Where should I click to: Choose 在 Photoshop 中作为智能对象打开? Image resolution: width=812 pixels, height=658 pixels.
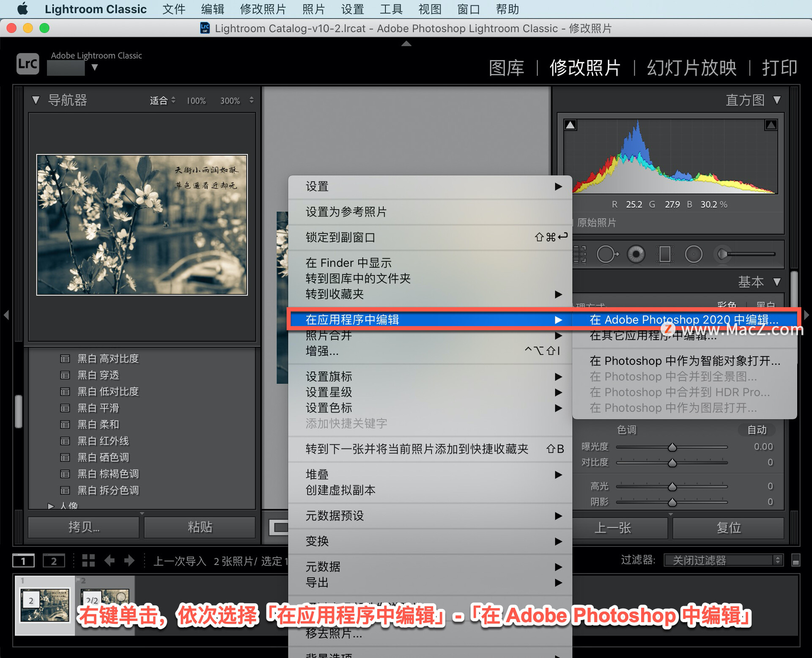click(684, 361)
